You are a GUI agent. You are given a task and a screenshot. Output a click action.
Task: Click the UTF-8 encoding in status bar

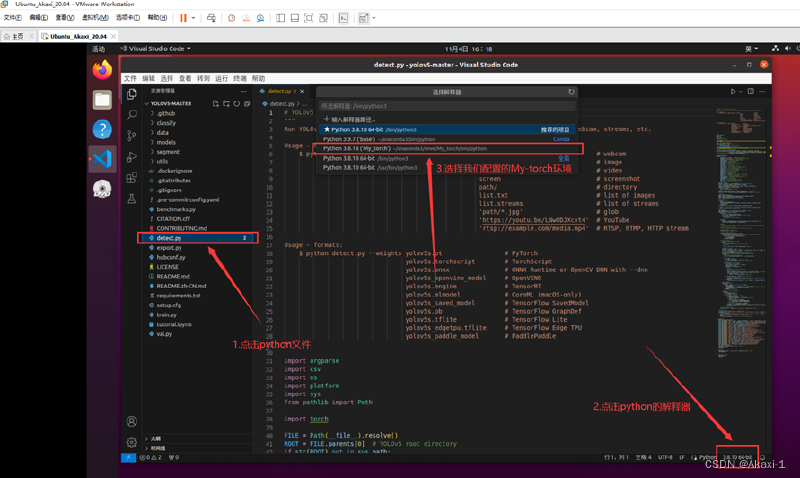665,458
